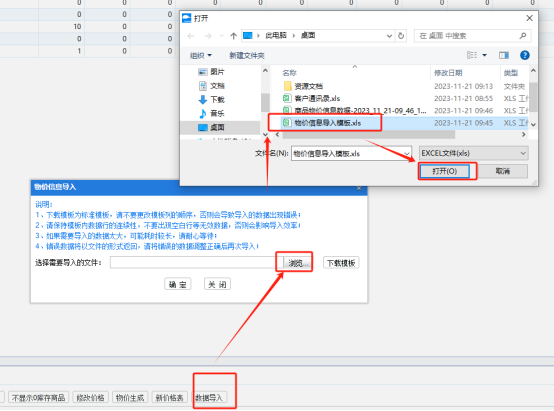Click the 浏览... browse button
This screenshot has height=411, width=554.
pyautogui.click(x=298, y=263)
